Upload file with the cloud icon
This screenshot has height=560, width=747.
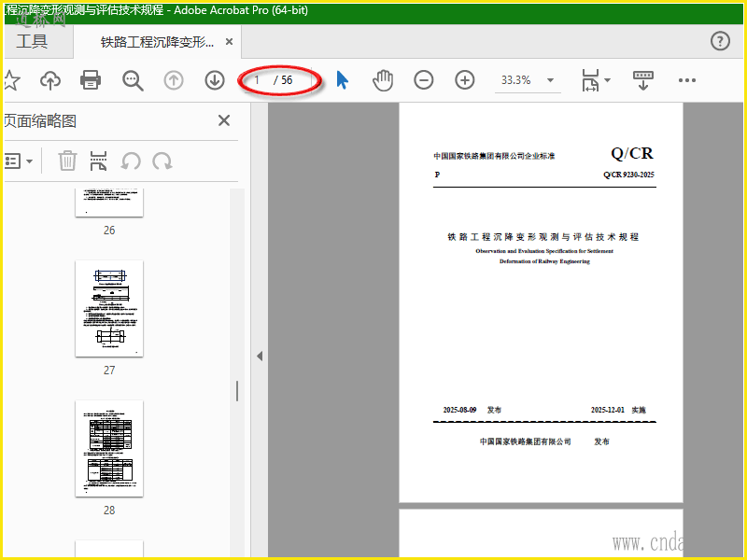coord(50,80)
